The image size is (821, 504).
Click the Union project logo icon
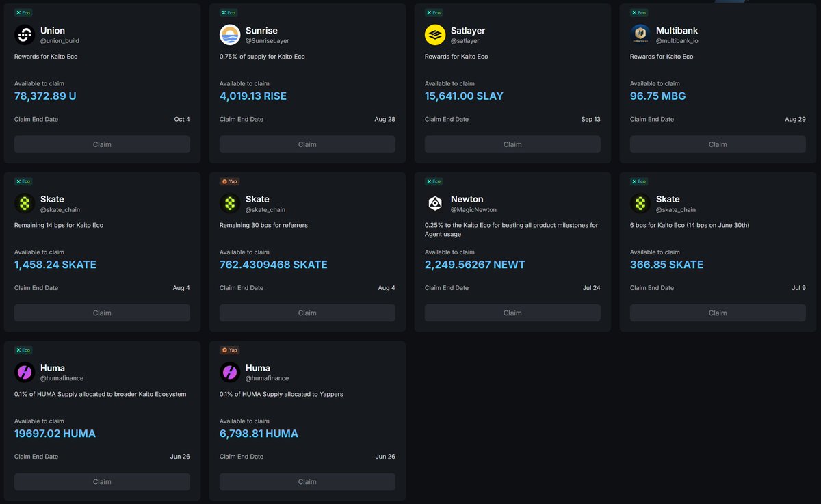[x=25, y=35]
